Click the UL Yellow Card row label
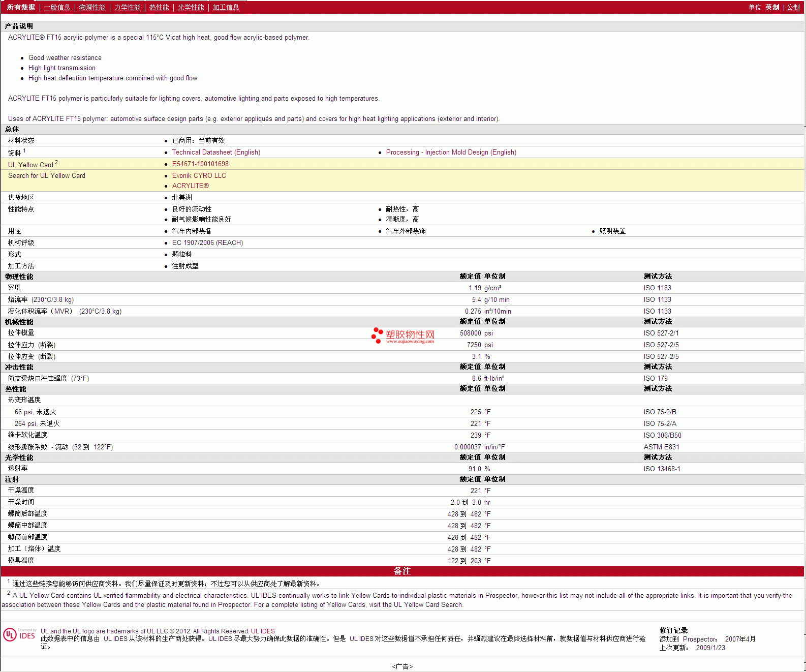The image size is (806, 672). 30,165
